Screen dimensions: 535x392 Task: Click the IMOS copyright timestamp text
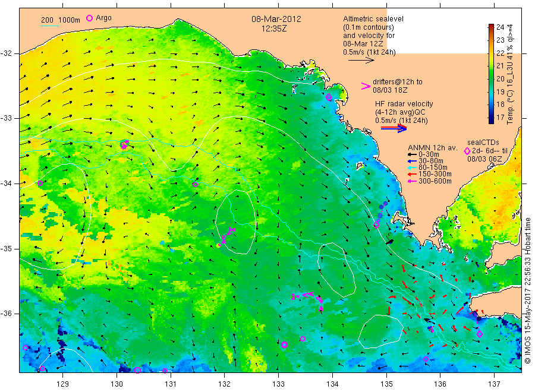coord(528,290)
